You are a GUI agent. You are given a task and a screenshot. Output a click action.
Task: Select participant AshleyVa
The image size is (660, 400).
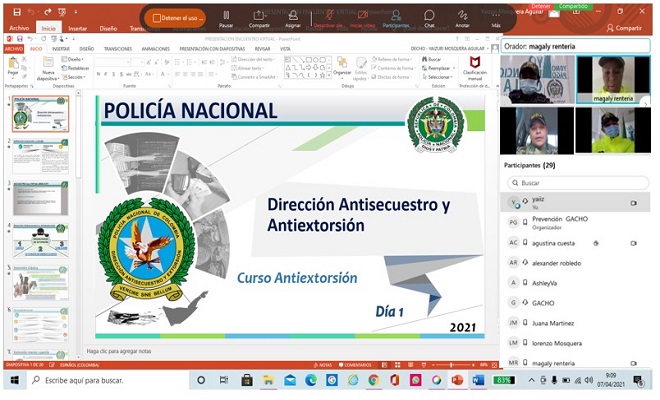[575, 283]
